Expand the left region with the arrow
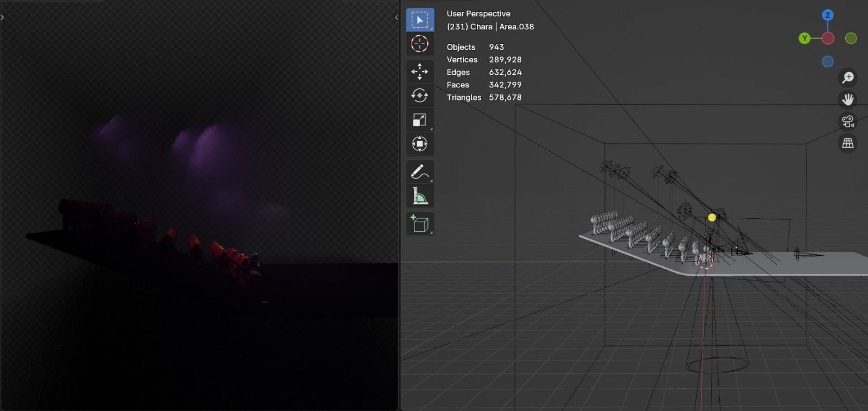The height and width of the screenshot is (411, 868). (x=3, y=17)
